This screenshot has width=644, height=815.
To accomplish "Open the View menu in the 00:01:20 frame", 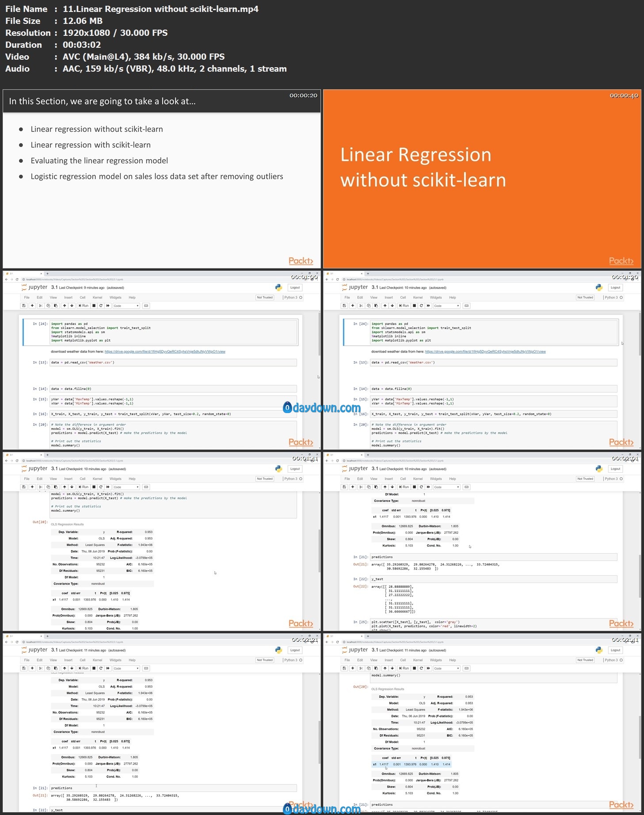I will [x=374, y=298].
